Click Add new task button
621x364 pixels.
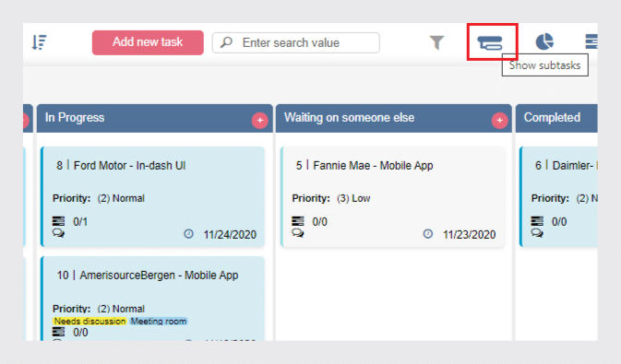148,42
